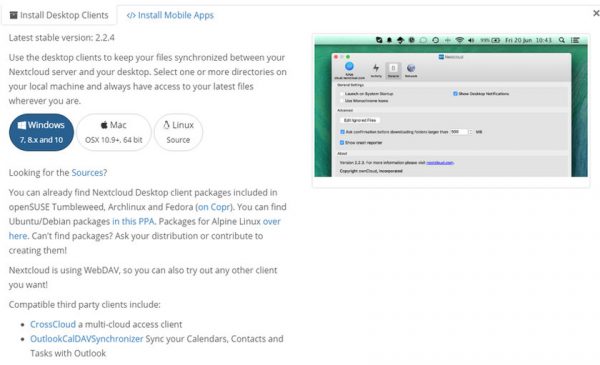Click the stepper arrows beside the 500 field

coord(471,132)
